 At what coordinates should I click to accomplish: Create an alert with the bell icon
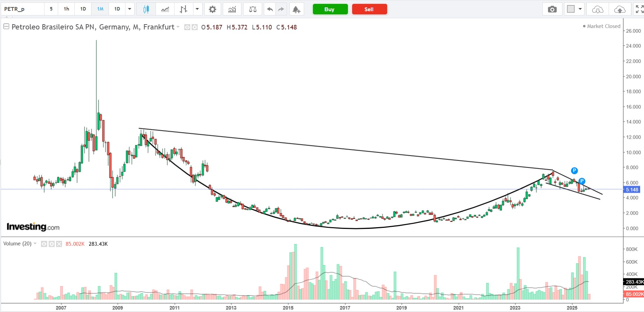point(296,9)
